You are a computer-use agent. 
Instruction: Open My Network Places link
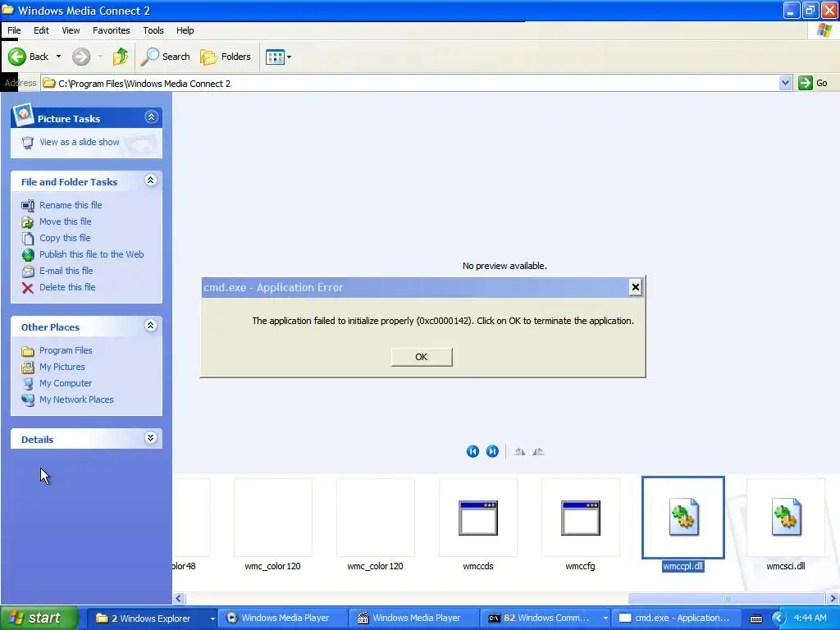pos(76,399)
